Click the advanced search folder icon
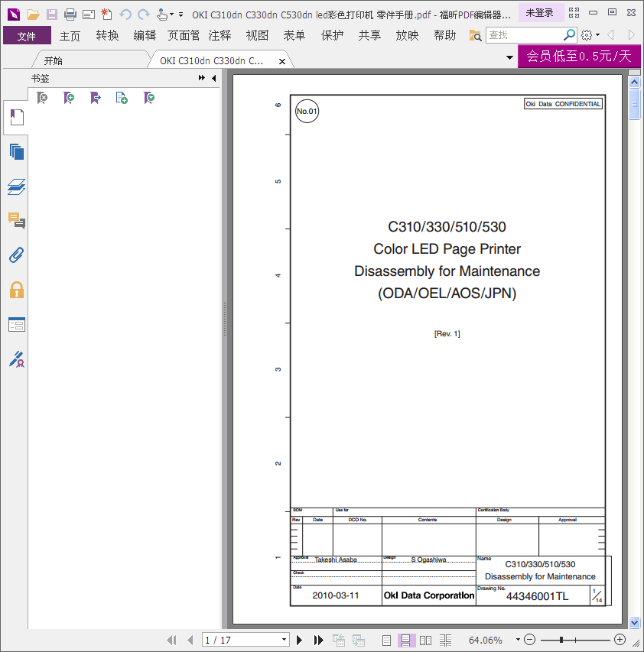This screenshot has height=652, width=644. [475, 36]
